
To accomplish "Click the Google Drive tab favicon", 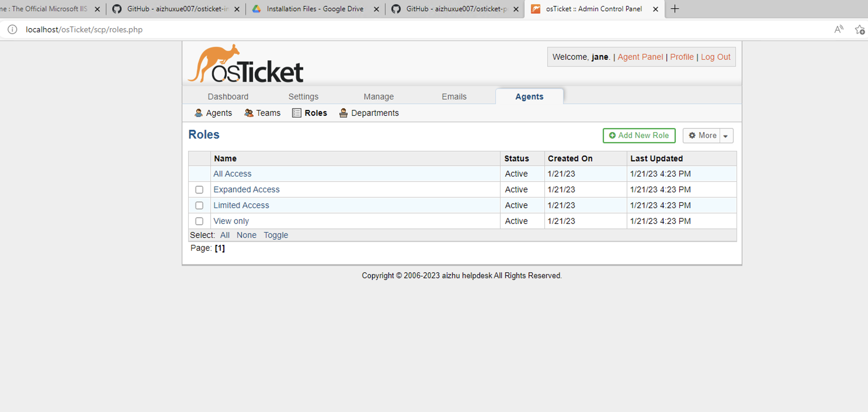I will [256, 9].
